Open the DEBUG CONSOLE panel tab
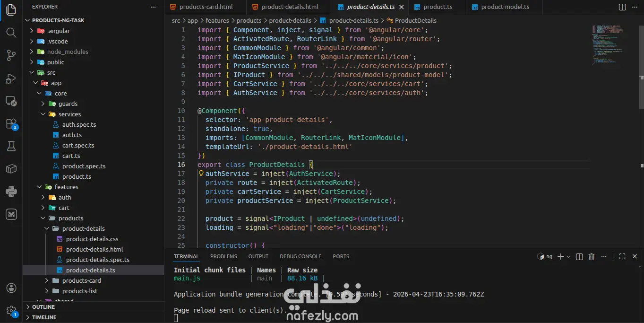 [301, 256]
